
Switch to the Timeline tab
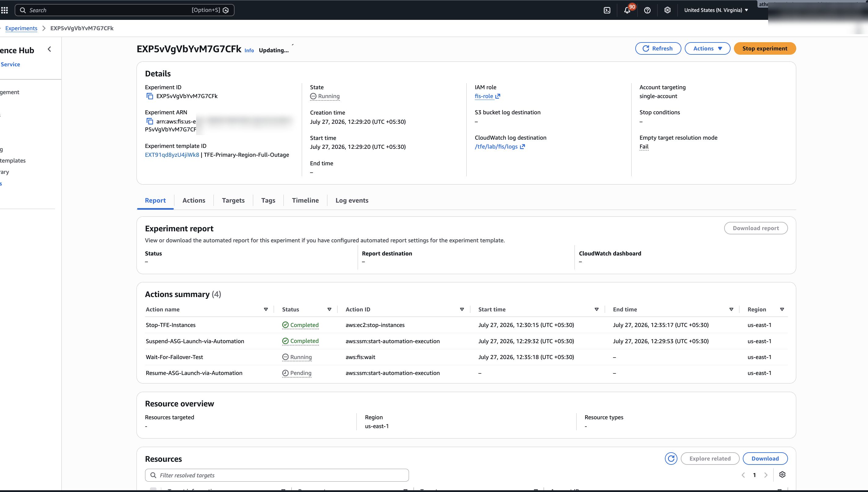point(305,200)
